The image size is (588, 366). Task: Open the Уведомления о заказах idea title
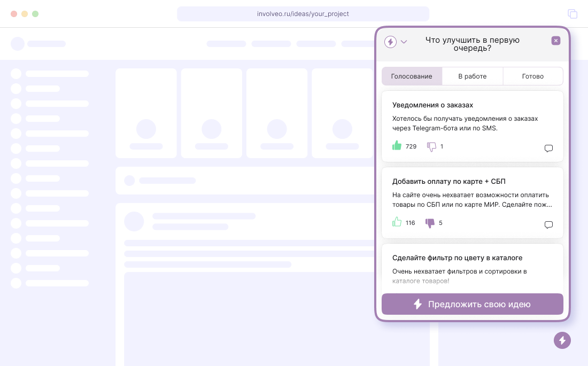[432, 105]
